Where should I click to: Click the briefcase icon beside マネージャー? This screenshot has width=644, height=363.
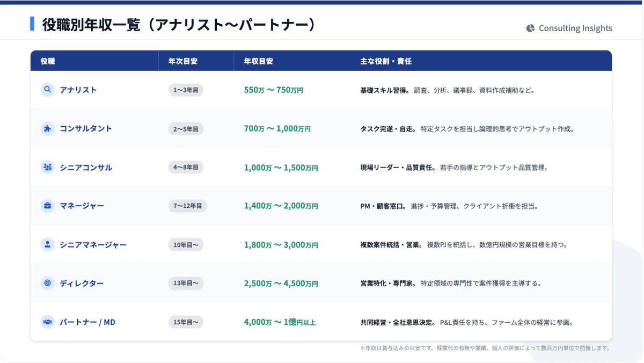point(48,206)
